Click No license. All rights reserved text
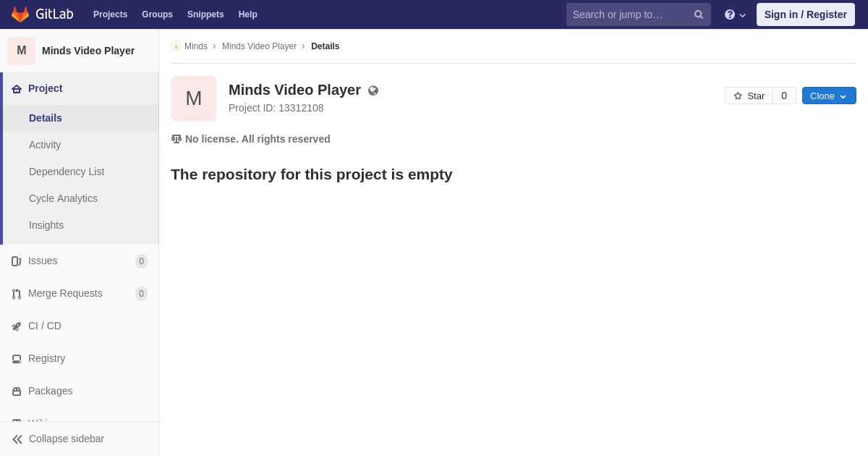Image resolution: width=868 pixels, height=456 pixels. [x=258, y=139]
